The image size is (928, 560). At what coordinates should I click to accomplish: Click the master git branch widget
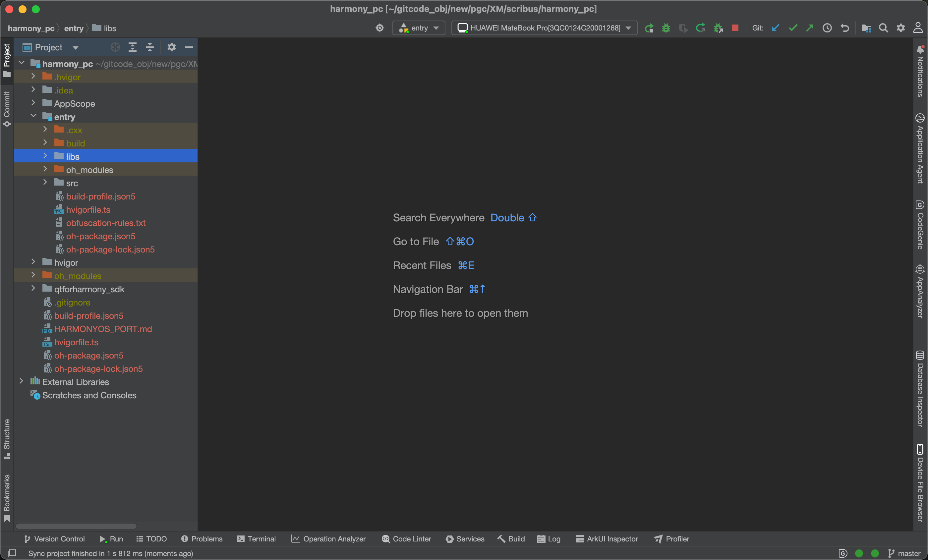[904, 553]
